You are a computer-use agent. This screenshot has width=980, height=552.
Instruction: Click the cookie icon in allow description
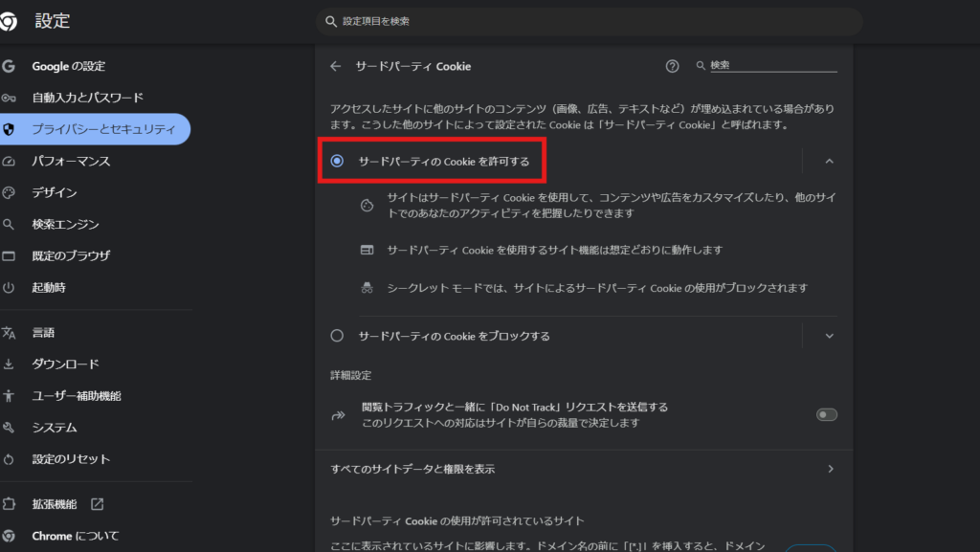pyautogui.click(x=367, y=206)
